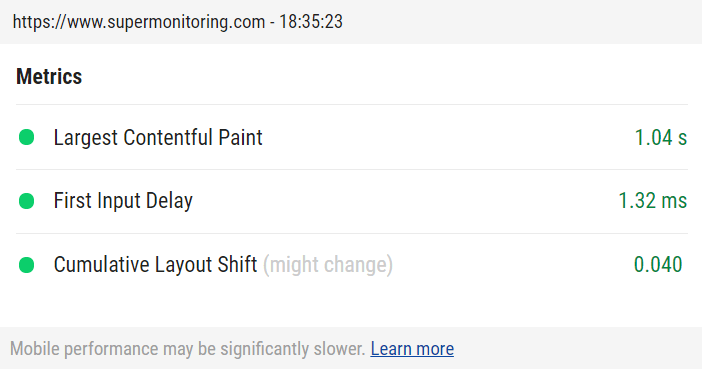Click the Cumulative Layout Shift metric name
This screenshot has height=369, width=704.
click(x=155, y=264)
